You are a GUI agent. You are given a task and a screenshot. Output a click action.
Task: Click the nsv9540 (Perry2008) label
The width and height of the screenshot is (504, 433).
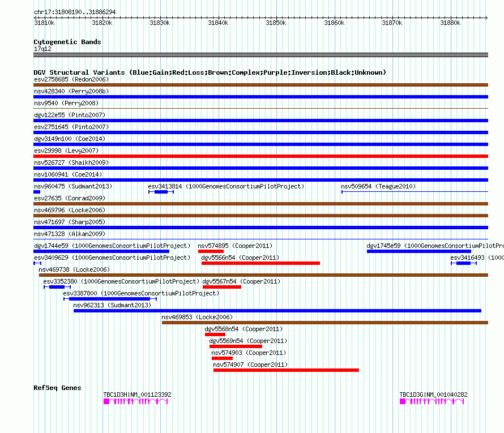point(66,103)
